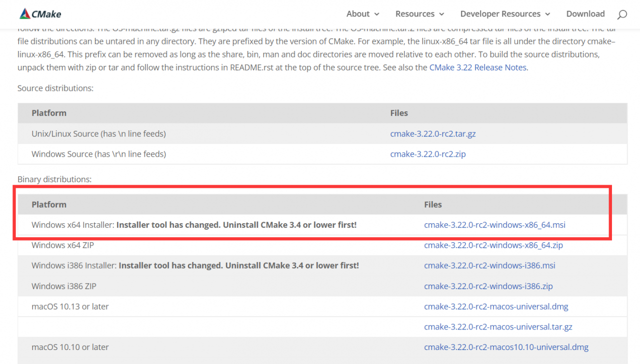Select 'Windows Source (has \r\n line feeds)' text
640x364 pixels.
pyautogui.click(x=98, y=154)
